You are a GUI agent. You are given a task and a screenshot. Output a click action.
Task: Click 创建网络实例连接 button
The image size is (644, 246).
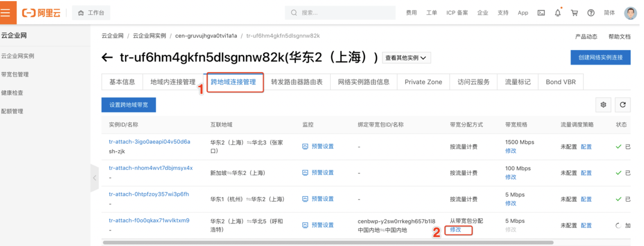tap(600, 57)
